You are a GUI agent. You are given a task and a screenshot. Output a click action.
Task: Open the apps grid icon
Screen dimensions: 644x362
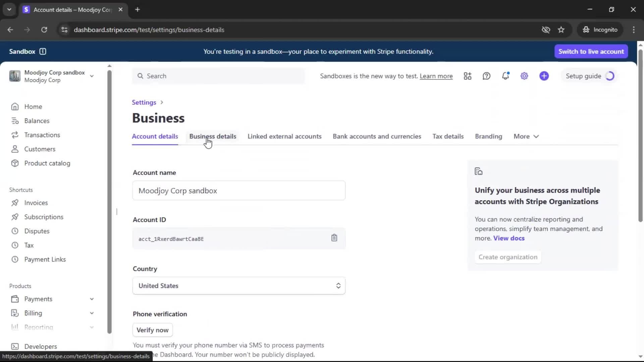pyautogui.click(x=468, y=76)
